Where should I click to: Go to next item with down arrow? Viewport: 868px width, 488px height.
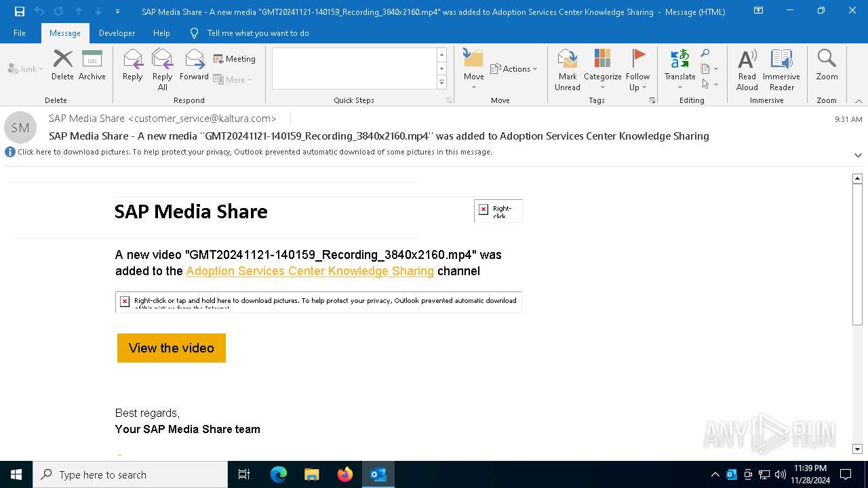click(98, 12)
